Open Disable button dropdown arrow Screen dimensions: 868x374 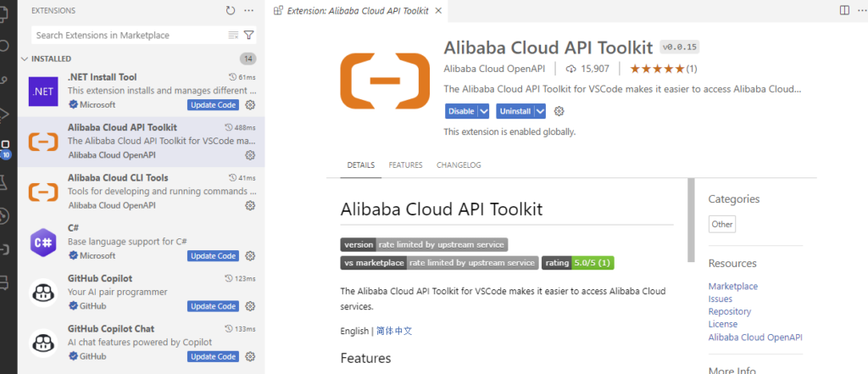484,111
